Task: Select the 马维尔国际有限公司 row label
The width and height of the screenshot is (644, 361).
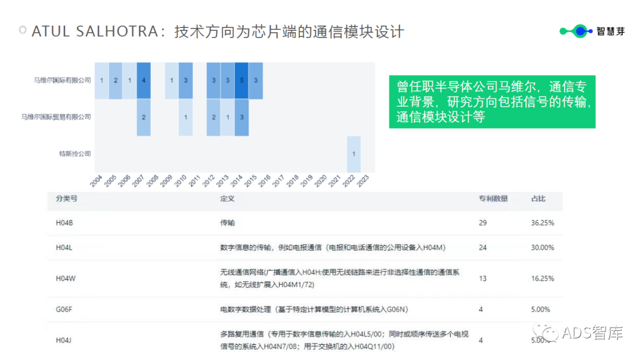Action: (x=63, y=80)
